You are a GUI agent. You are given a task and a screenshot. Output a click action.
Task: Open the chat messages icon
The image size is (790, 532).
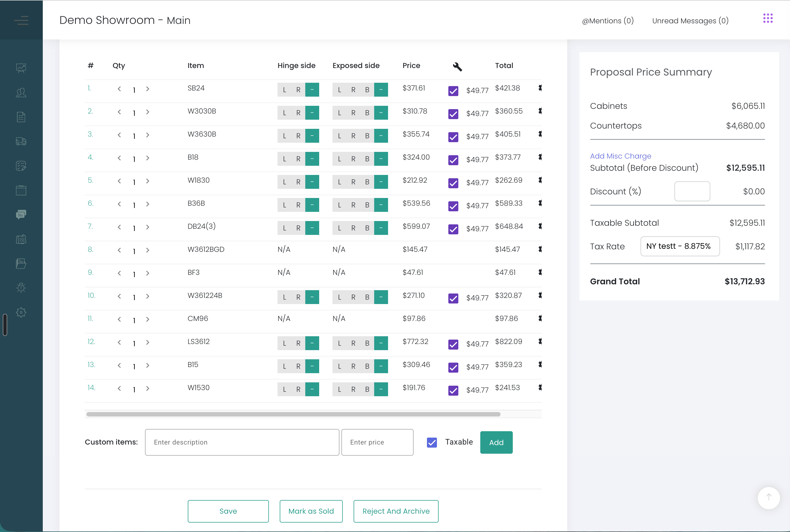point(21,214)
